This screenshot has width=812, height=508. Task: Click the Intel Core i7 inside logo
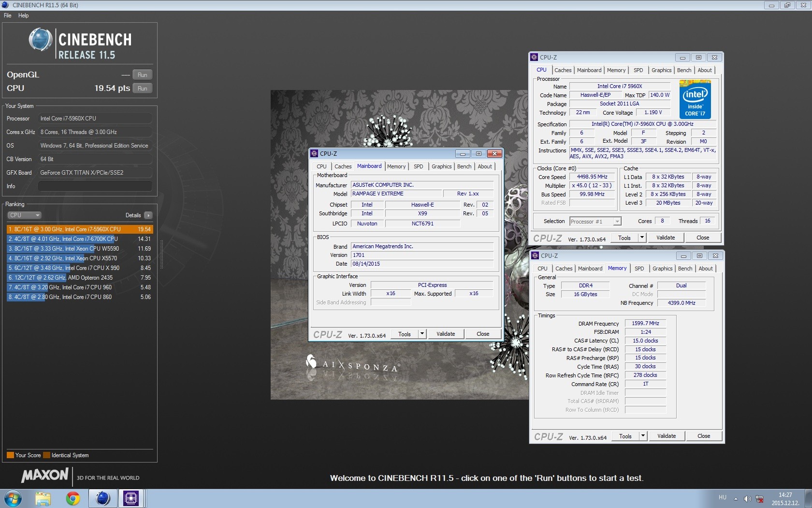coord(695,100)
